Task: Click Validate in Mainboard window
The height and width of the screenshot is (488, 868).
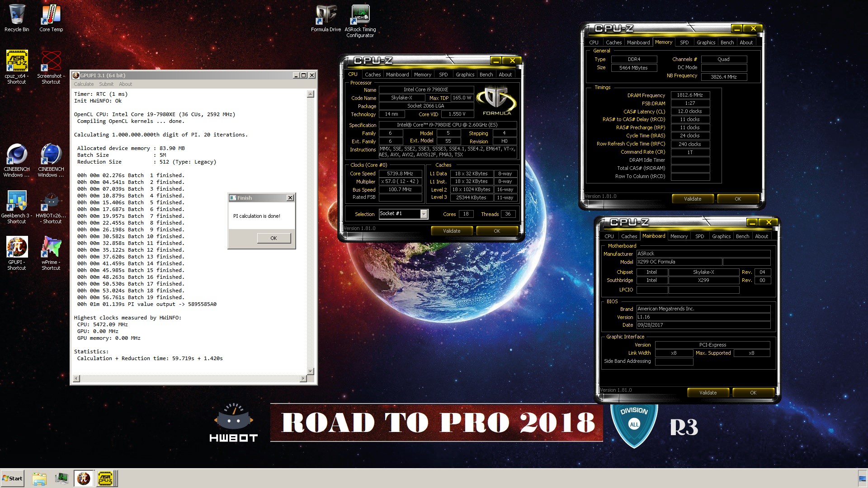Action: tap(708, 393)
